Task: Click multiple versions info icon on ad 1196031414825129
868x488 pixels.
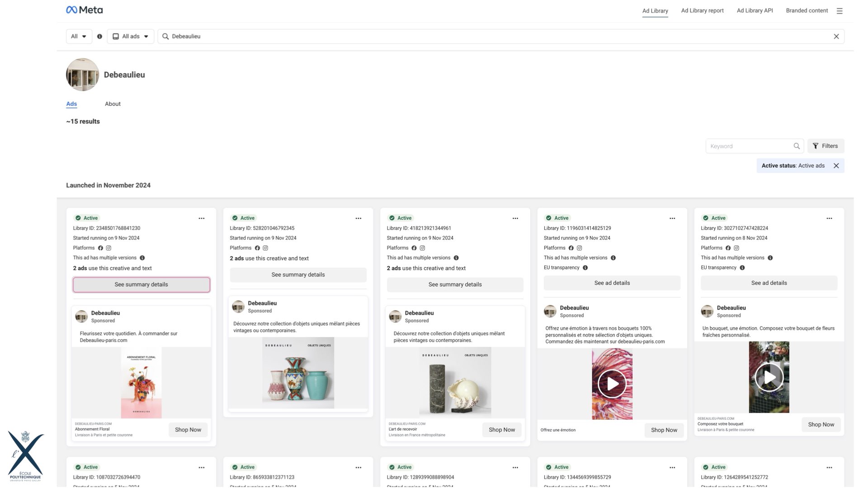Action: pyautogui.click(x=613, y=258)
